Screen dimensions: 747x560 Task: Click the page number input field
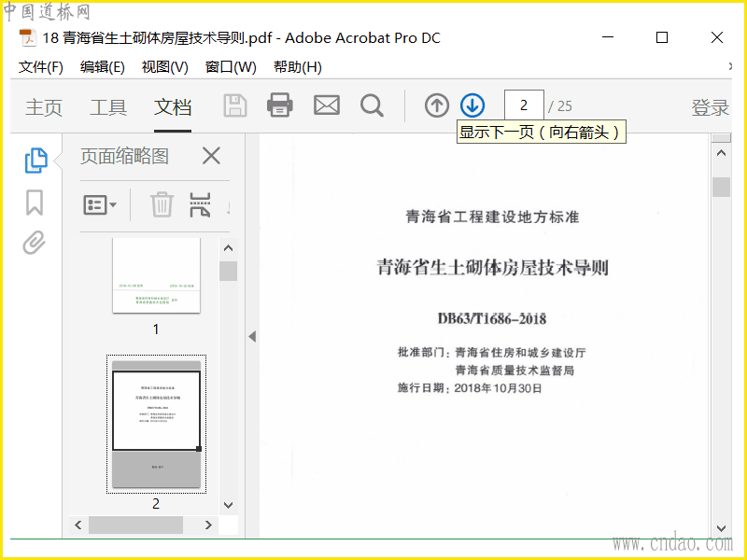point(524,105)
